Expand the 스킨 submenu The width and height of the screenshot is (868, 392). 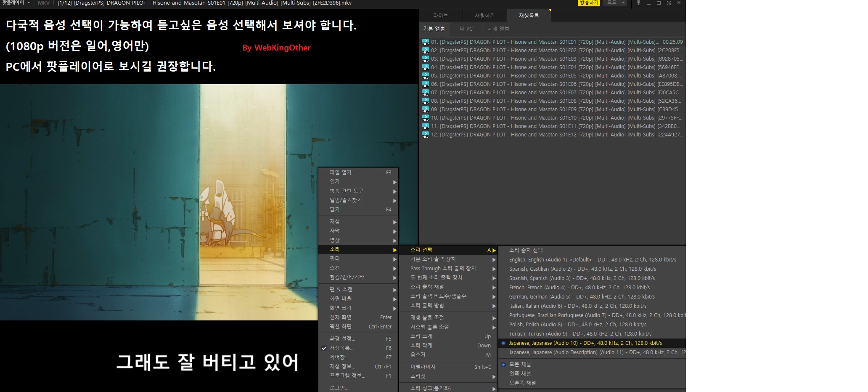click(358, 268)
